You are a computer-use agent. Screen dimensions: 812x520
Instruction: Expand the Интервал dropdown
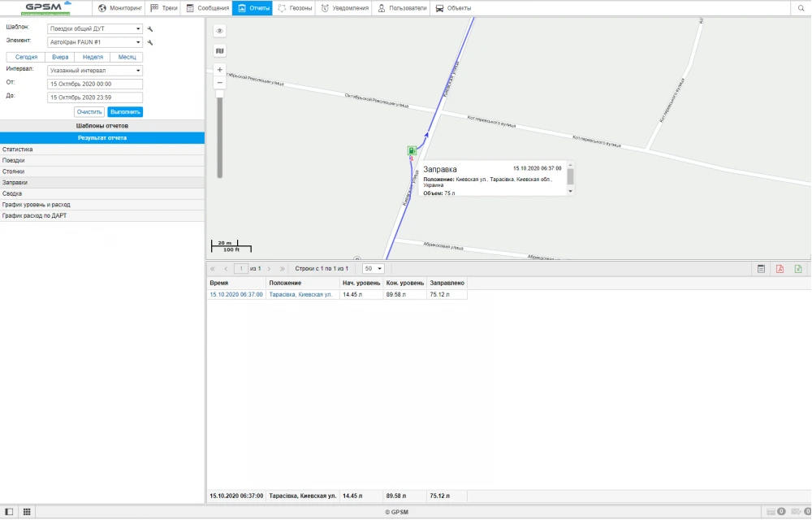click(x=94, y=71)
